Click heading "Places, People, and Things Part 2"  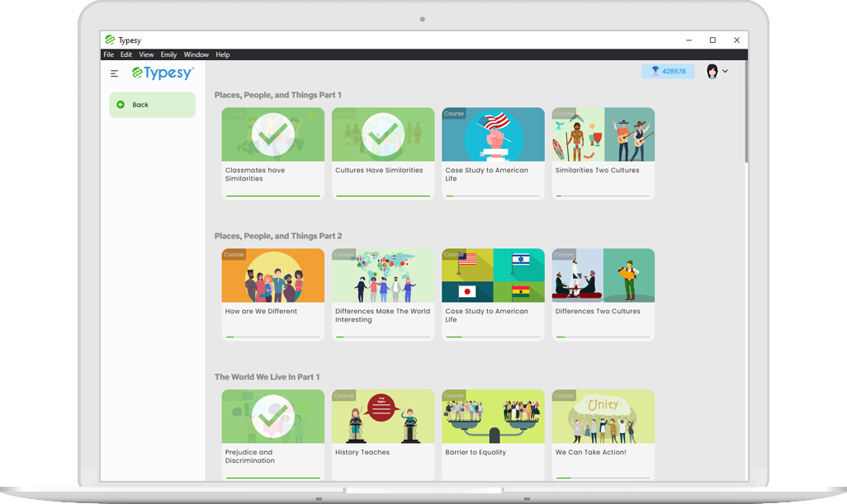(x=278, y=236)
